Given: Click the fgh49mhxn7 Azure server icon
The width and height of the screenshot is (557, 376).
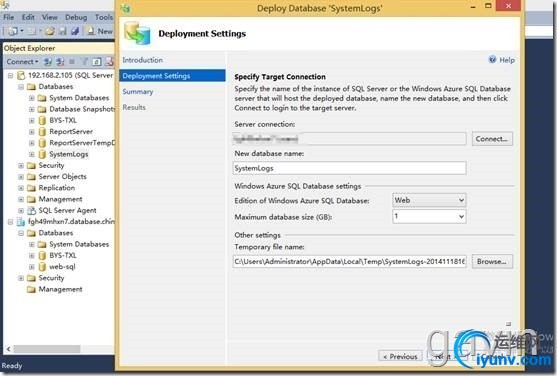Looking at the screenshot, I should (x=21, y=222).
